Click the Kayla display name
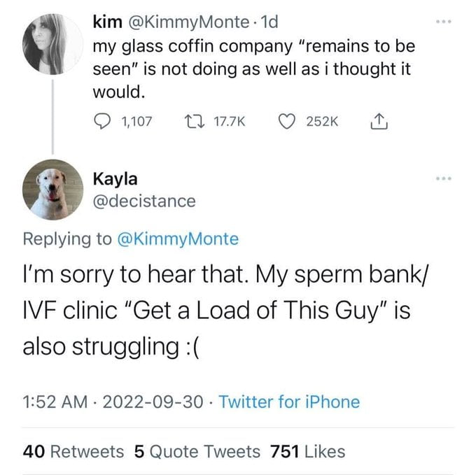 tap(115, 179)
